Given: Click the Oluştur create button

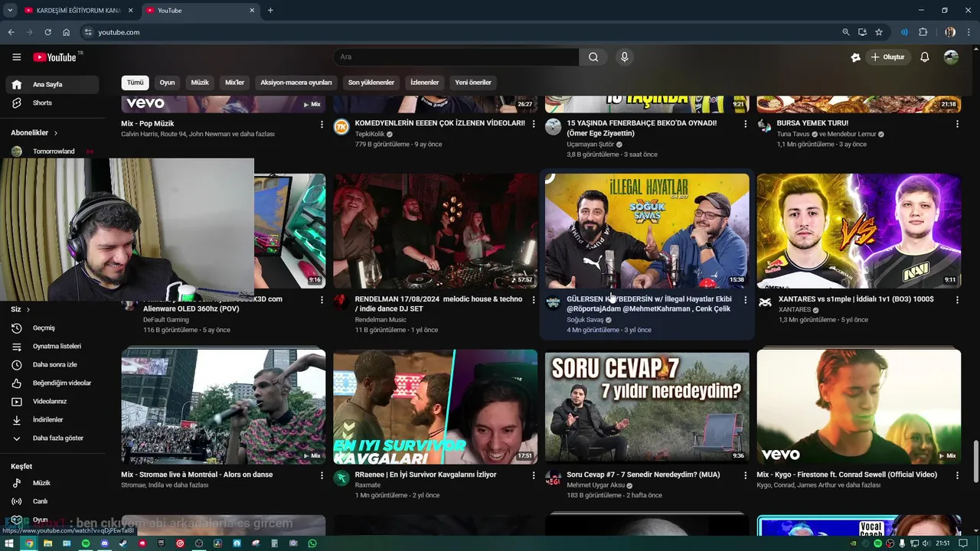Looking at the screenshot, I should pos(887,57).
